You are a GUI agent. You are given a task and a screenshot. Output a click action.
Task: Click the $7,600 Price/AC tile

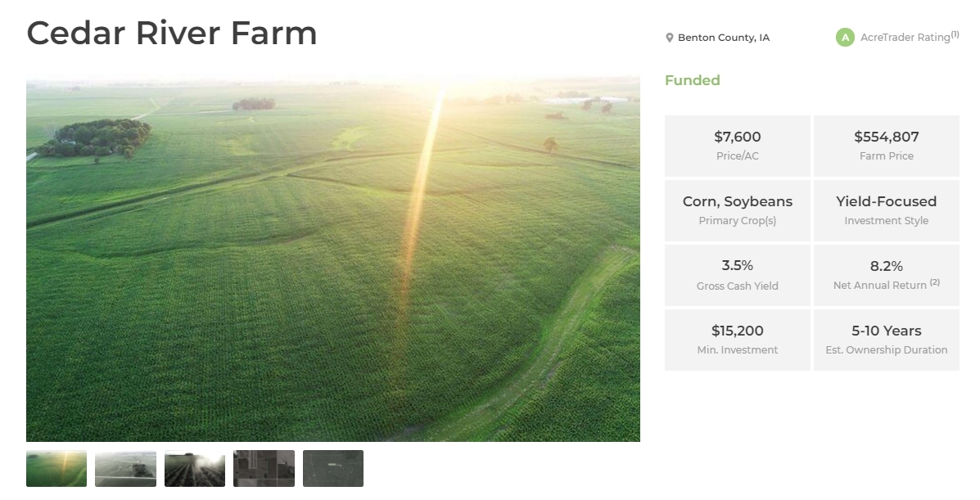738,146
